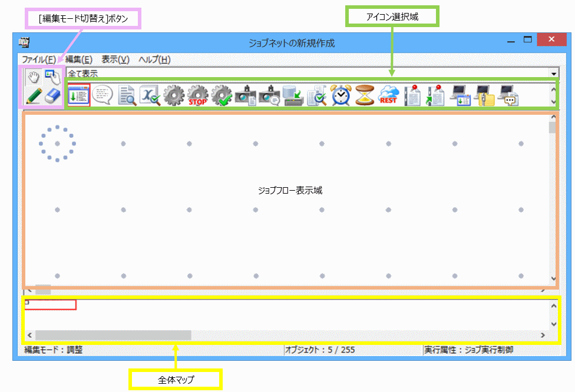Open the 表示(V) menu
The height and width of the screenshot is (392, 575).
point(115,59)
